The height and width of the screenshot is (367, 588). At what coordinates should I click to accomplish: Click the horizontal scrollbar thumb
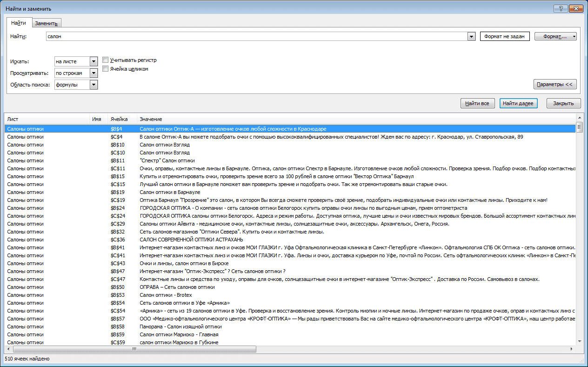(134, 349)
